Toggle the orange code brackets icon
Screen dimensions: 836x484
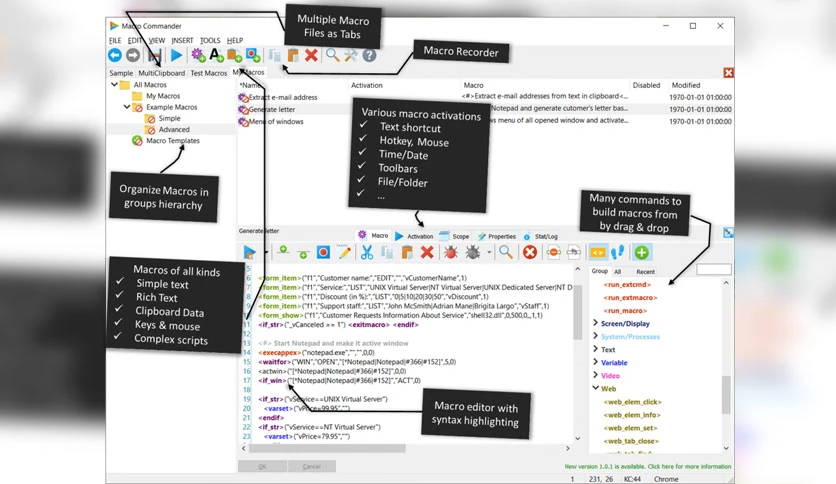[x=597, y=252]
